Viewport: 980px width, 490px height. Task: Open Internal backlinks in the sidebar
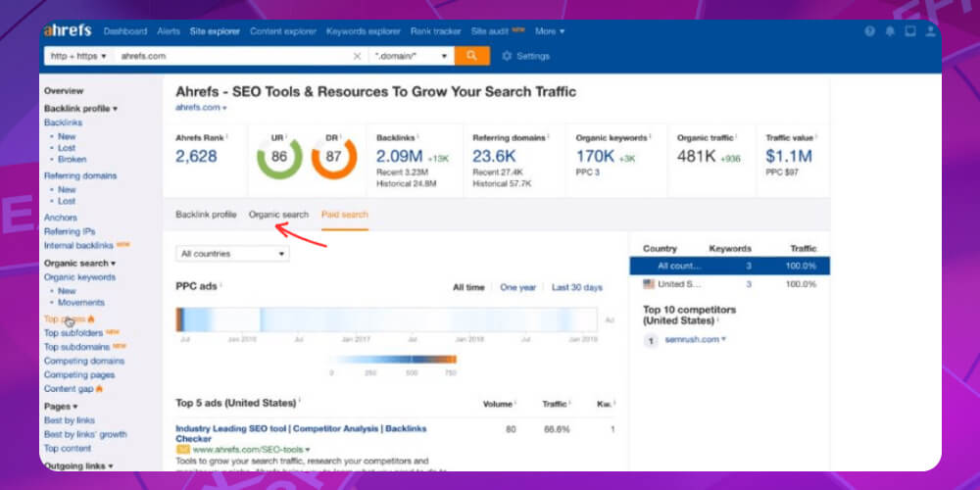tap(78, 246)
